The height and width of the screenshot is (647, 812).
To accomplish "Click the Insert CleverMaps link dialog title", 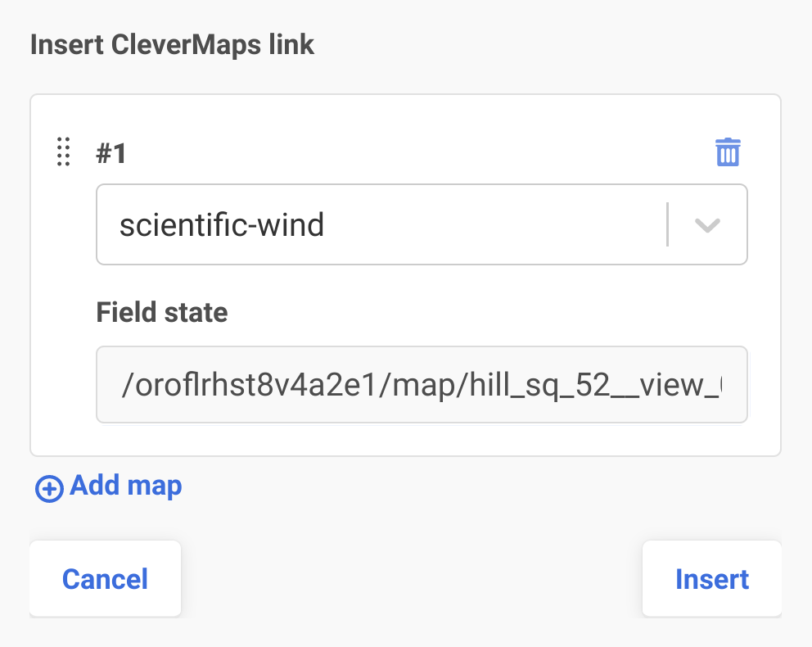I will [172, 44].
